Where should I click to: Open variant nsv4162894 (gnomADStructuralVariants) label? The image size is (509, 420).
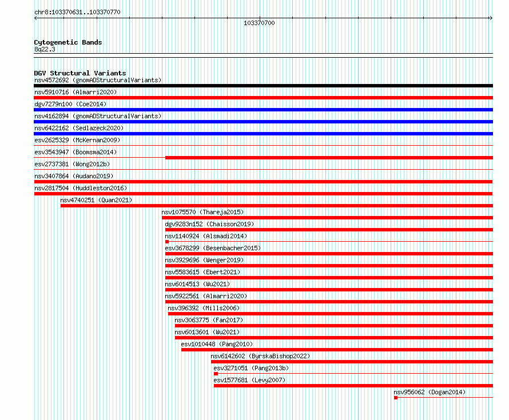[98, 116]
